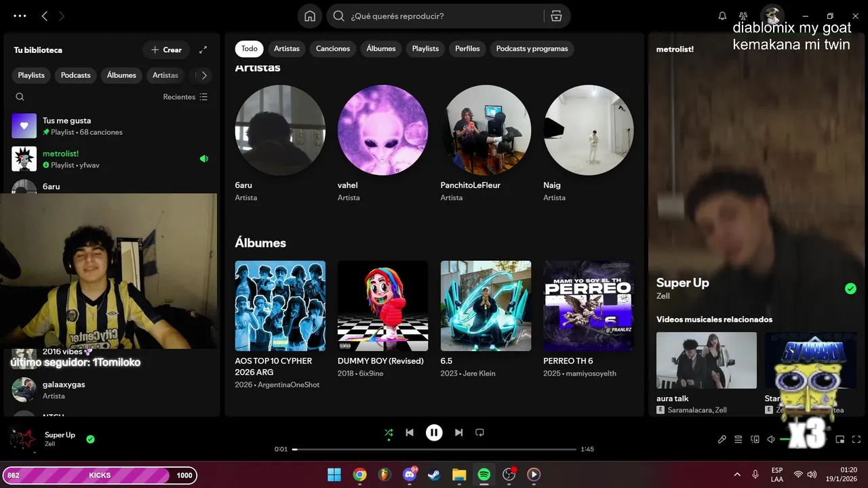
Task: Filter library by Álbumes chip
Action: tap(121, 75)
